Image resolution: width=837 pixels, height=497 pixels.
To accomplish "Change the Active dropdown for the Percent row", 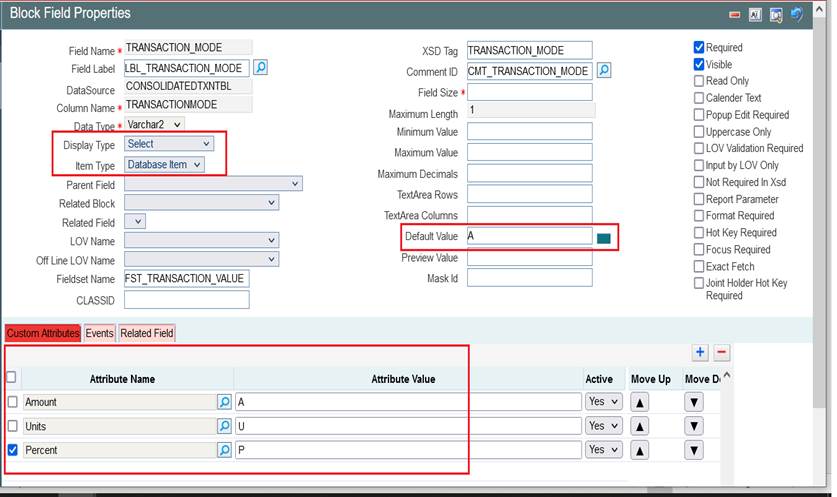I will 604,449.
